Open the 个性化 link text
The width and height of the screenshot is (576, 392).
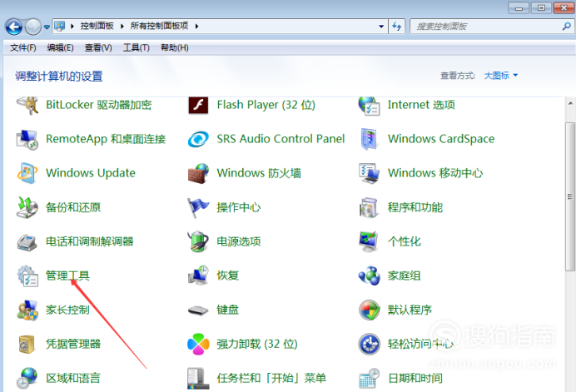404,241
